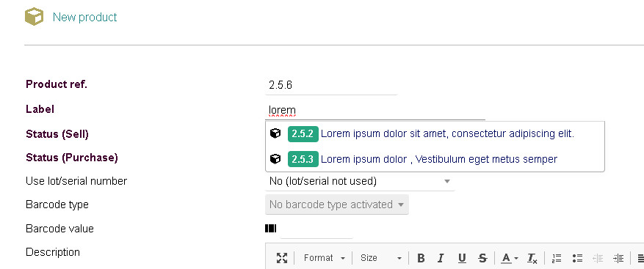Open the text color picker
Image resolution: width=644 pixels, height=269 pixels.
[x=510, y=258]
